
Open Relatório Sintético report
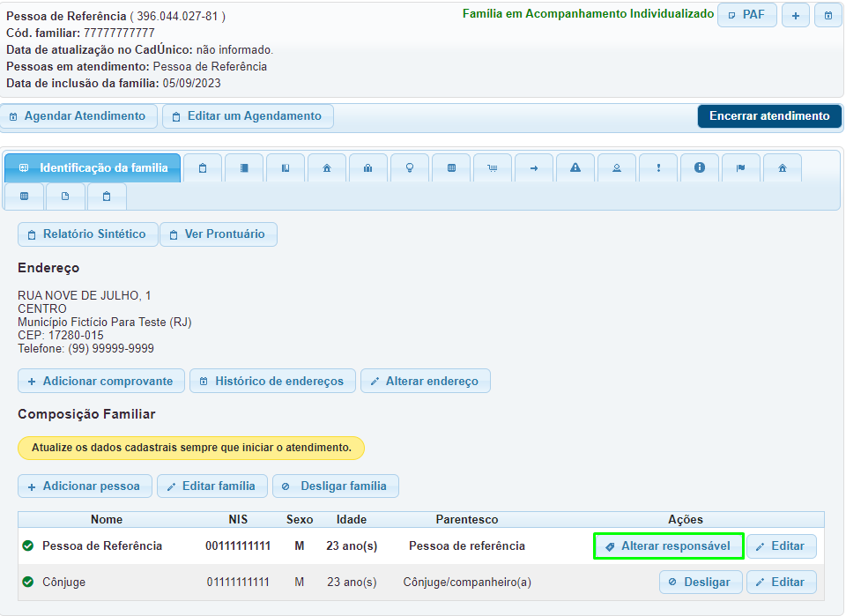[x=88, y=234]
